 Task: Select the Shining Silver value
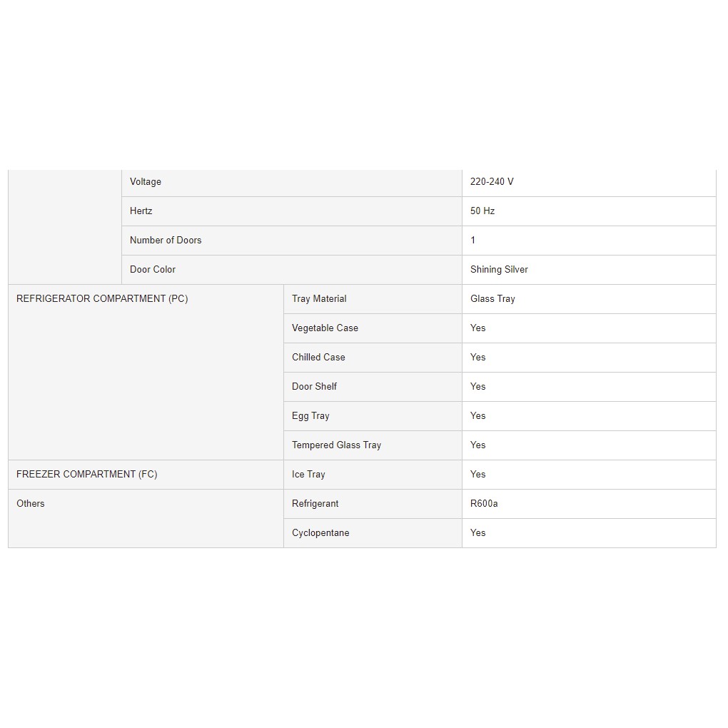(499, 269)
